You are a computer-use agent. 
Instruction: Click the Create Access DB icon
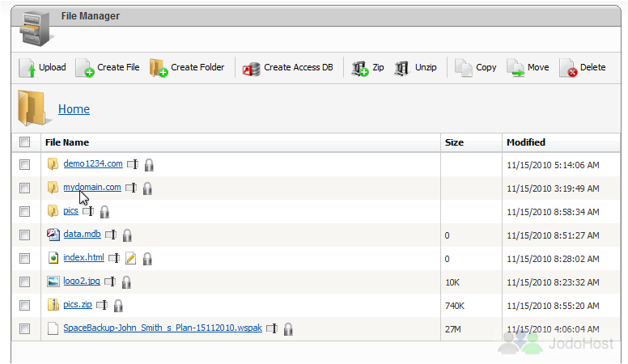pos(252,68)
